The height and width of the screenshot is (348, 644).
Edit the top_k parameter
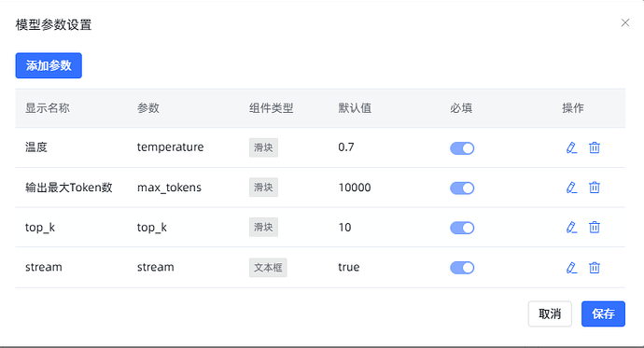(571, 228)
